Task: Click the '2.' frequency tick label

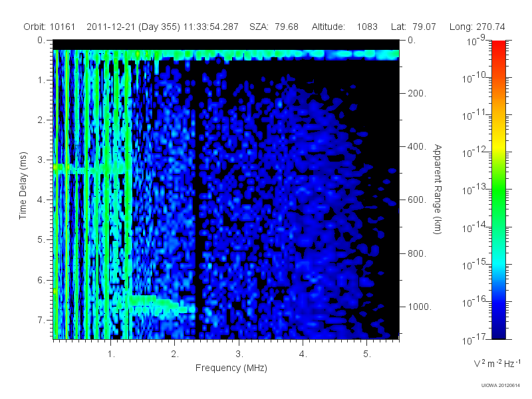Action: tap(175, 354)
